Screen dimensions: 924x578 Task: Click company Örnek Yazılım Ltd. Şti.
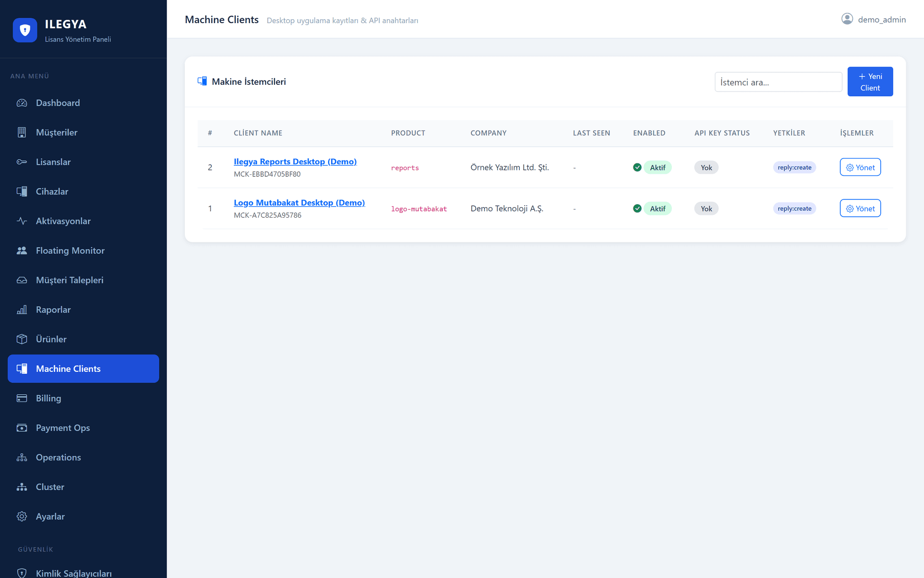coord(510,167)
